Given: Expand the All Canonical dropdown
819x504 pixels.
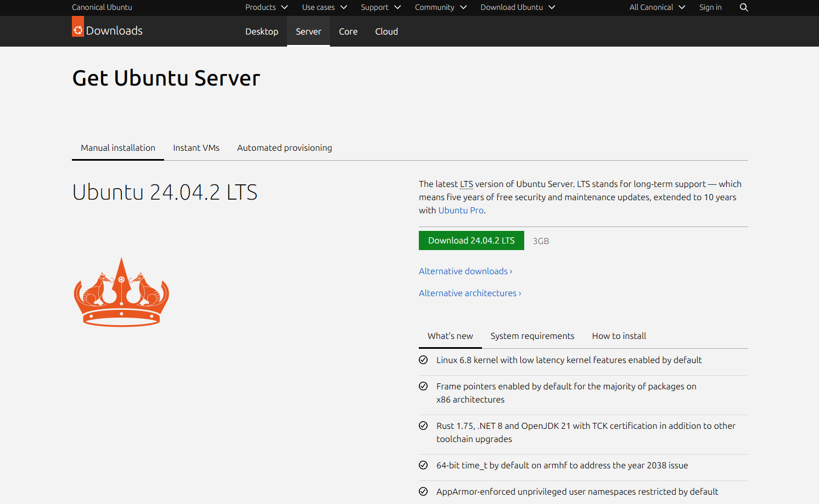Looking at the screenshot, I should tap(657, 7).
